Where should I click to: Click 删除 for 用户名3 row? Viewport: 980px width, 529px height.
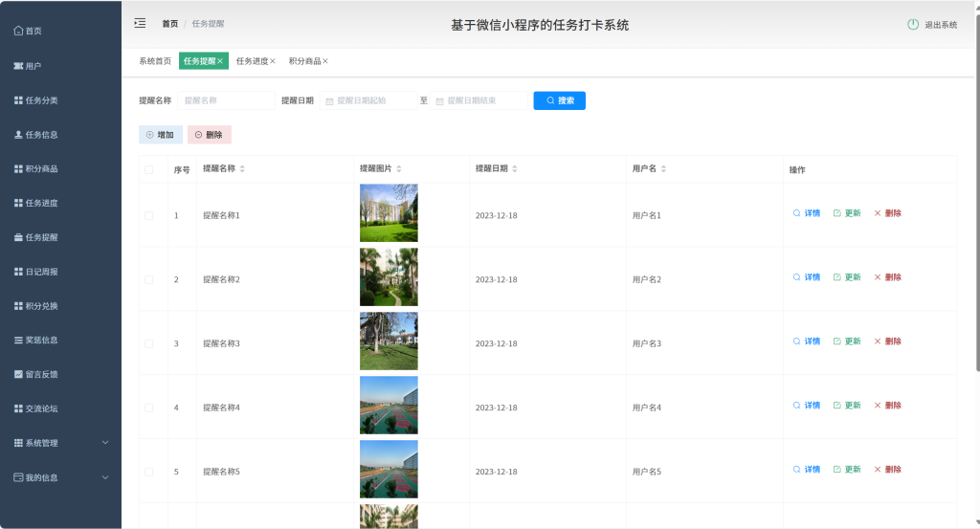pos(887,341)
